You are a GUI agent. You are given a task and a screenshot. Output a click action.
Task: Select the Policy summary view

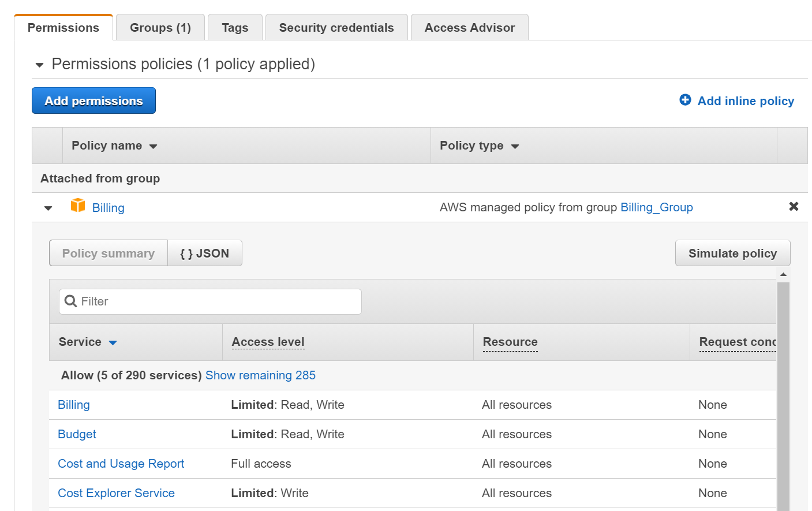pos(108,253)
